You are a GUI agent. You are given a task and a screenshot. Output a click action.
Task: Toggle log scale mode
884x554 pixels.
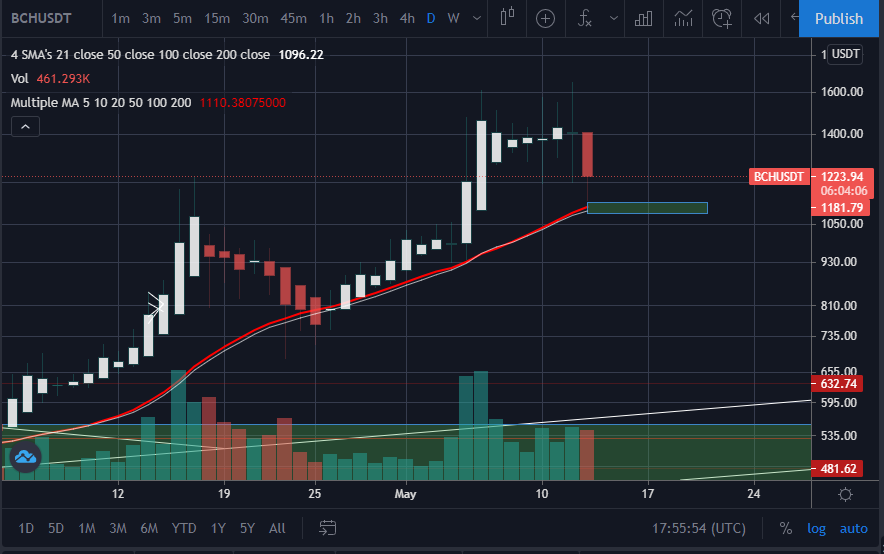[x=816, y=528]
